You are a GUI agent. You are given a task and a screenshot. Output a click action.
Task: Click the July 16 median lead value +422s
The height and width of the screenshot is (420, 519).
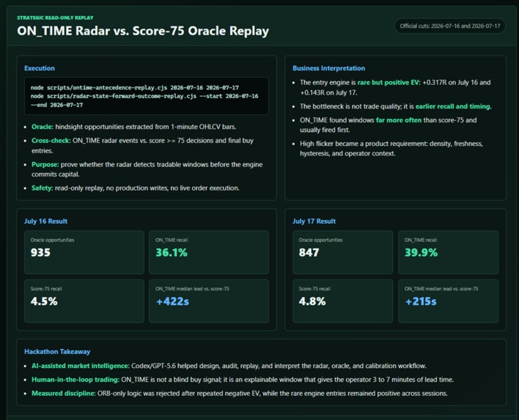coord(172,301)
